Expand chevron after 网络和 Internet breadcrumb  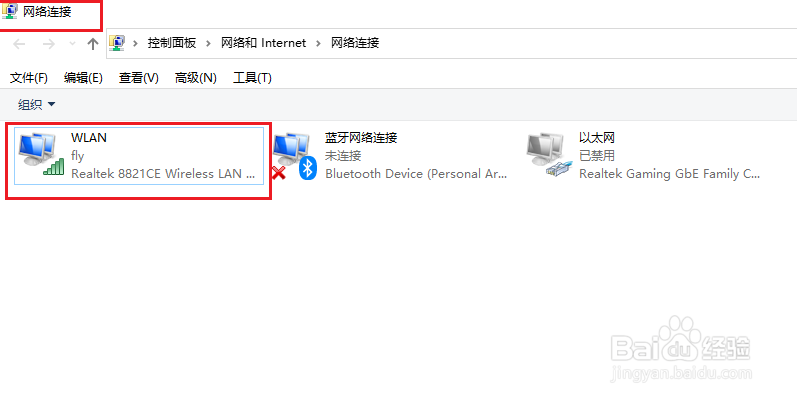pyautogui.click(x=319, y=43)
